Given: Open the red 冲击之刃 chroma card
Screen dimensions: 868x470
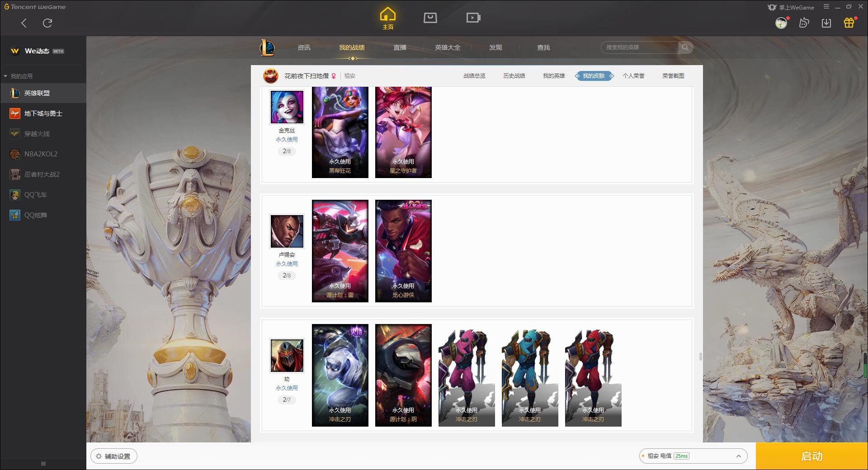Looking at the screenshot, I should click(x=593, y=375).
